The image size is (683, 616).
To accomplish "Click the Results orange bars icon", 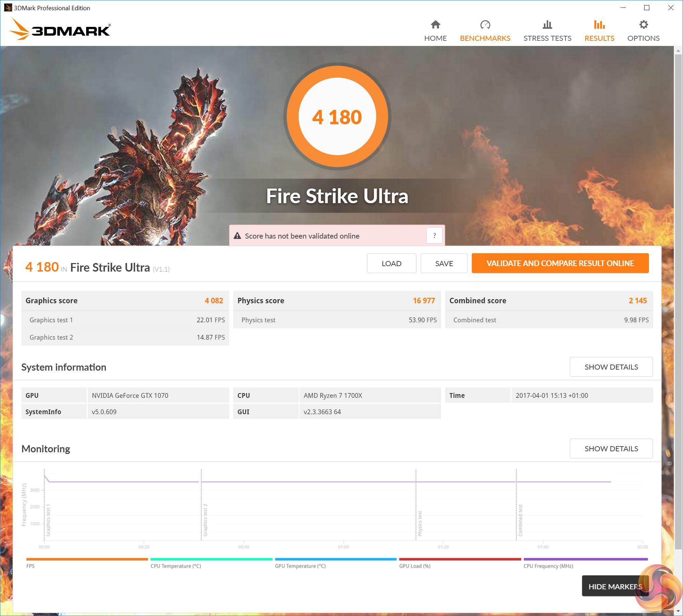I will pyautogui.click(x=599, y=25).
